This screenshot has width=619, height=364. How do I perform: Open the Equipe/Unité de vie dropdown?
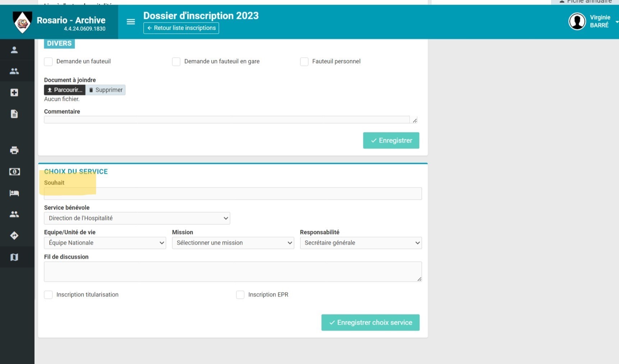pos(105,243)
